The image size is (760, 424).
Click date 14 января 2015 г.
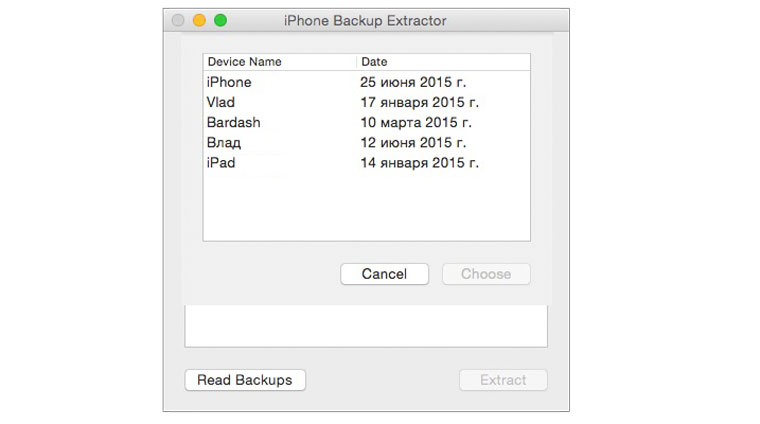[420, 162]
